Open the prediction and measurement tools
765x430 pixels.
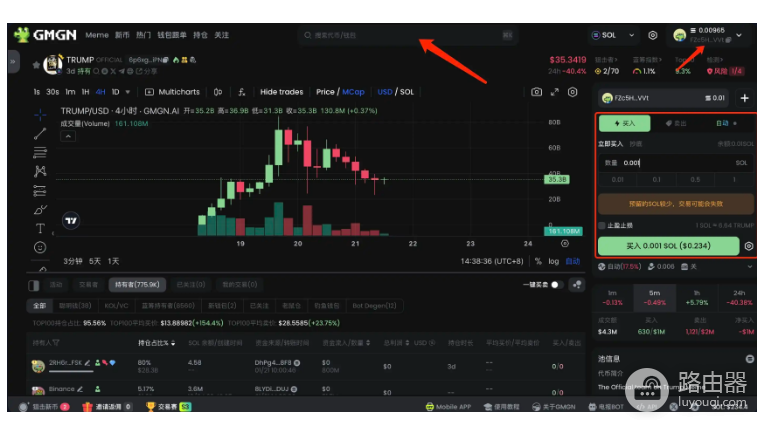(40, 190)
